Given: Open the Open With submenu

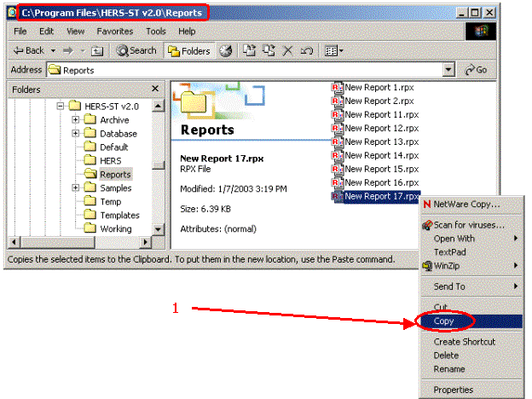Looking at the screenshot, I should [x=471, y=239].
